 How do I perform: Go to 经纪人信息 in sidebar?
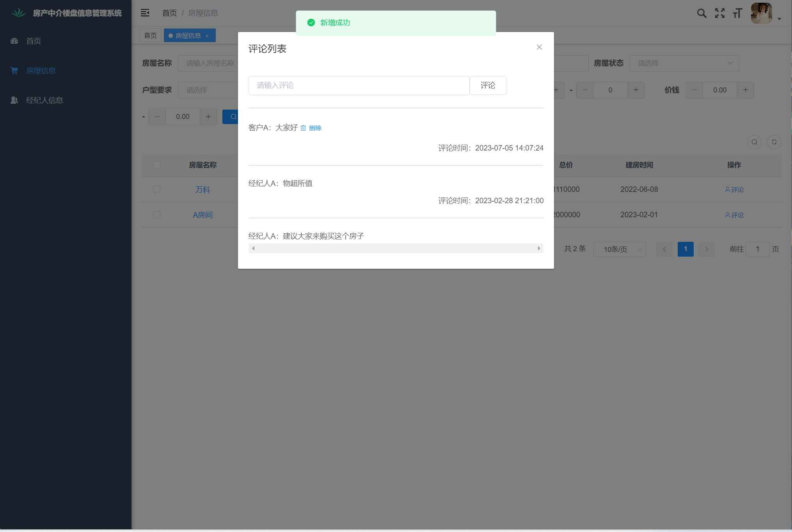(x=44, y=100)
